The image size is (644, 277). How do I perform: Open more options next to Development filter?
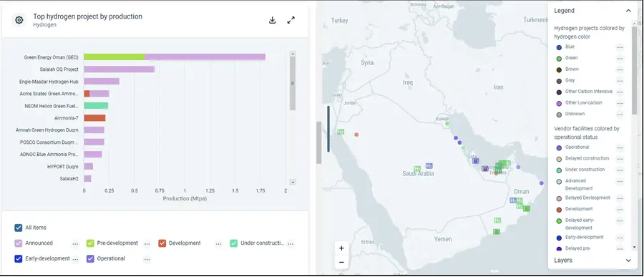coord(218,243)
